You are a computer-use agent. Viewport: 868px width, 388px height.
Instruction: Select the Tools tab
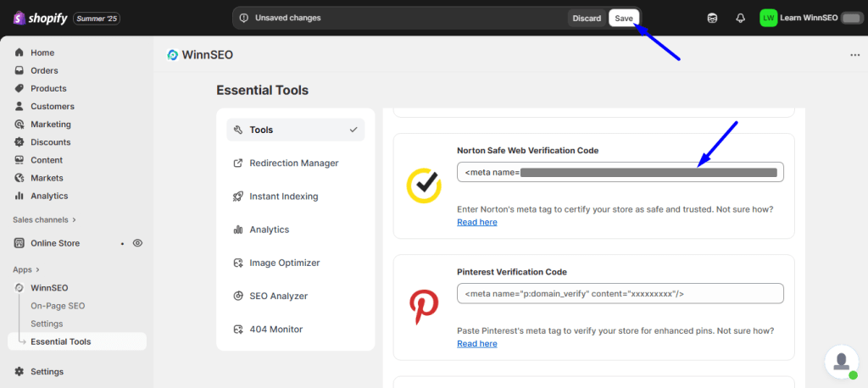point(296,130)
